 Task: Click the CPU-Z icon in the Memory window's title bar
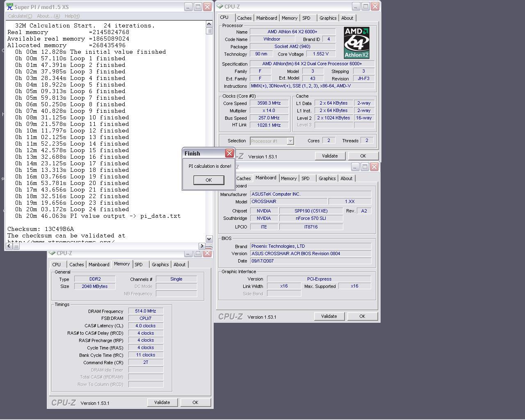pyautogui.click(x=52, y=253)
